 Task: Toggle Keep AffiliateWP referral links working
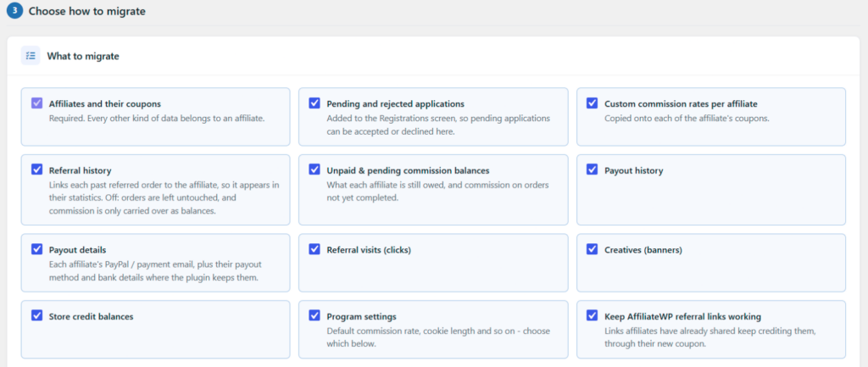click(x=593, y=315)
